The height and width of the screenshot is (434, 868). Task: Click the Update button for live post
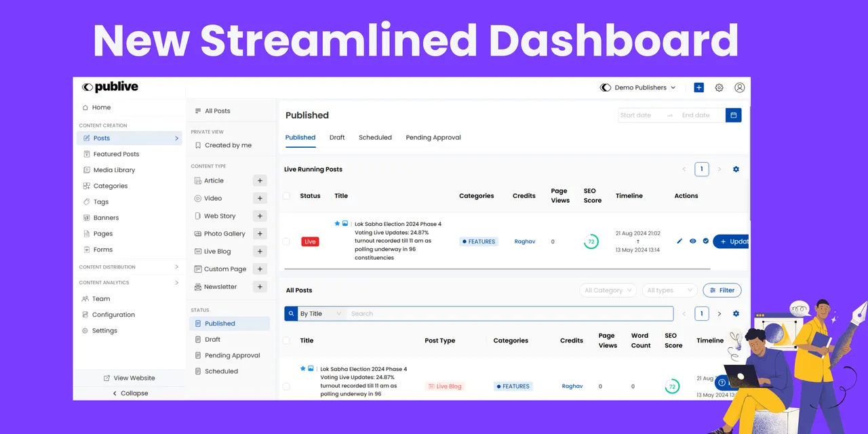coord(731,241)
